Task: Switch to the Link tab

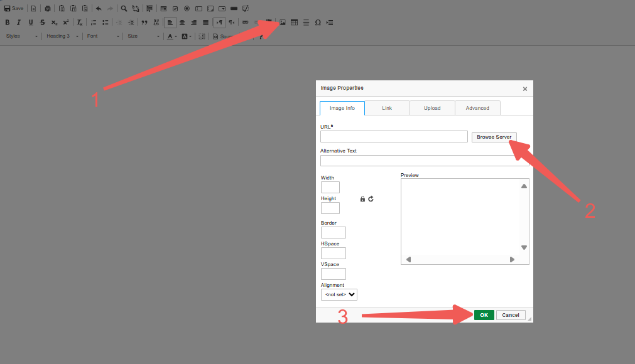Action: point(387,108)
